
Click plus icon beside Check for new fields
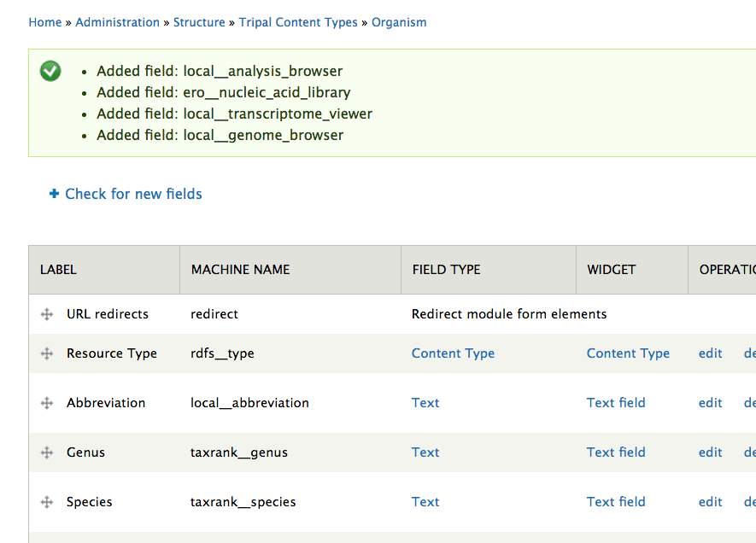(x=54, y=194)
